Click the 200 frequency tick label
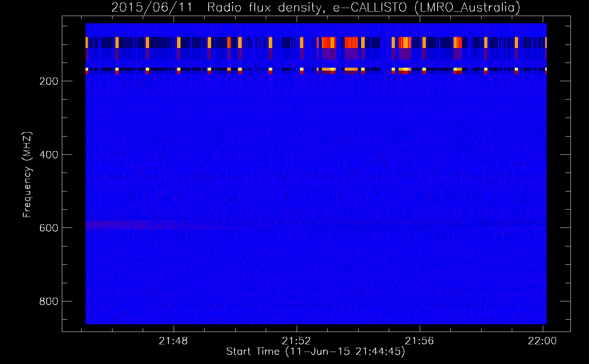Viewport: 589px width, 364px height. coord(49,81)
